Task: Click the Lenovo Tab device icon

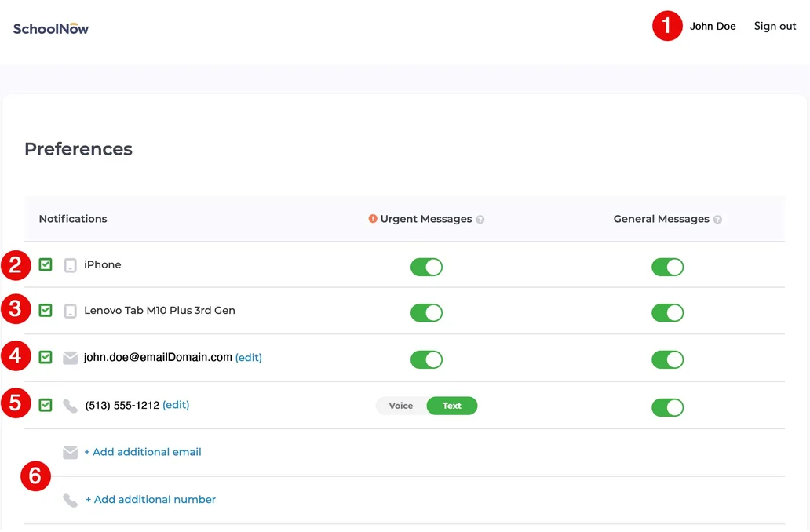Action: coord(71,311)
